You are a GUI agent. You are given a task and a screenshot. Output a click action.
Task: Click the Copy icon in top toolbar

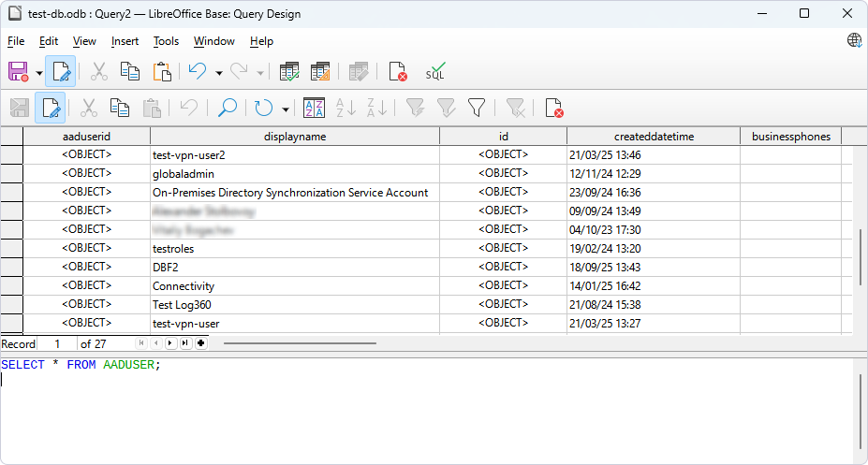coord(130,72)
